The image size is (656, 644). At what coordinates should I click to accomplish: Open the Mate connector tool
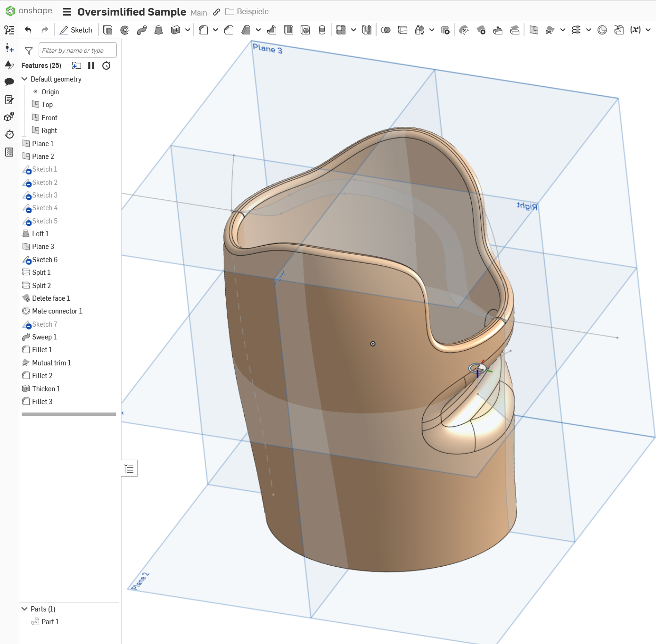click(602, 30)
